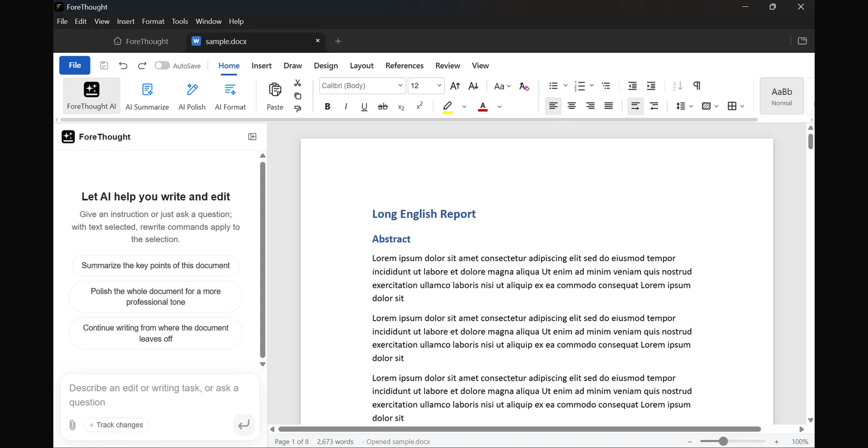Click the AI Polish tool
868x448 pixels.
(192, 96)
